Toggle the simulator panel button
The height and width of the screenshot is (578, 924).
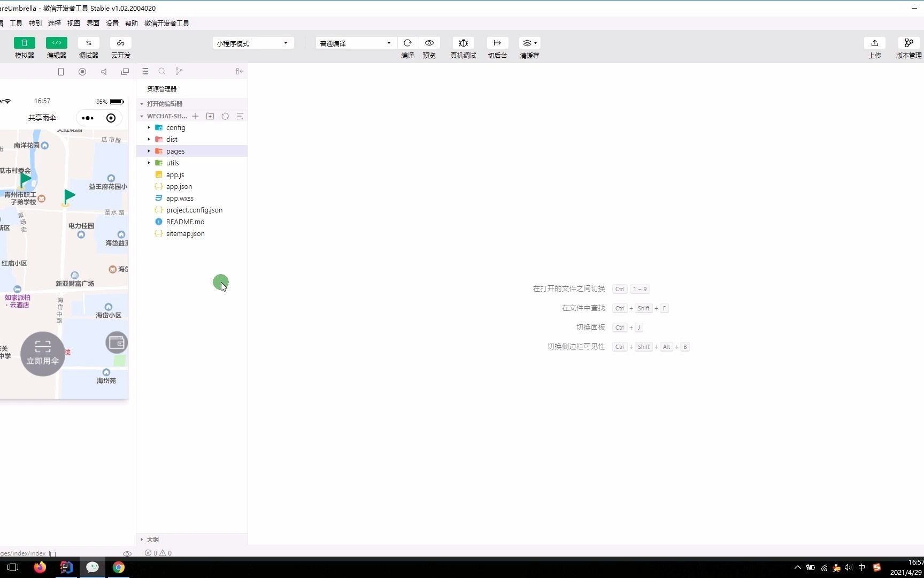point(25,43)
